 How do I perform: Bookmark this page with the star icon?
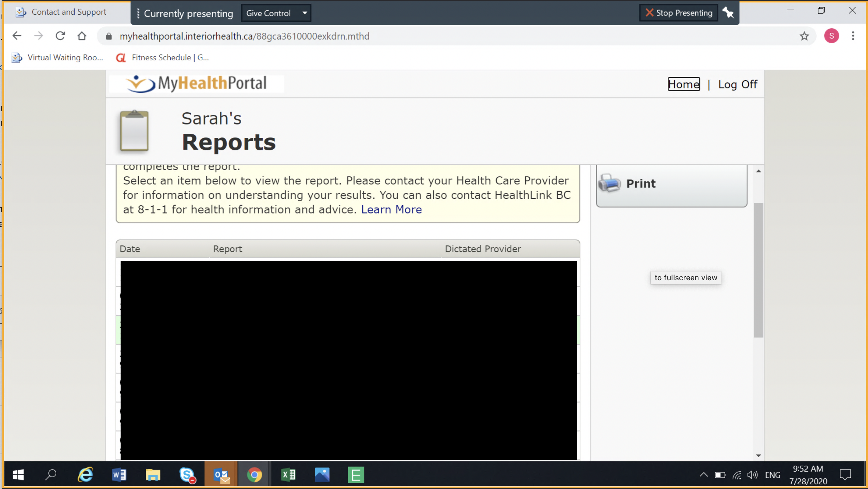click(804, 36)
